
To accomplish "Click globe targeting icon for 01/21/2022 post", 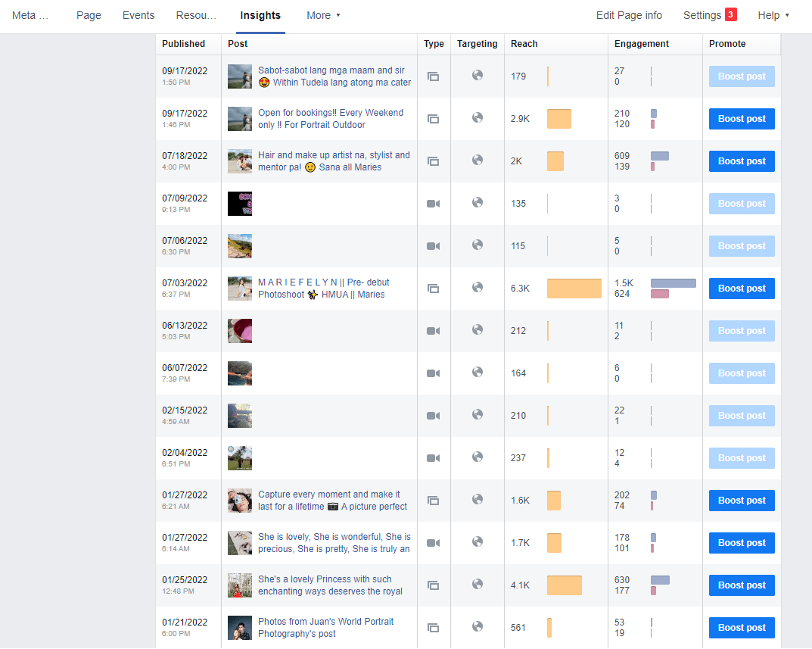I will pos(478,627).
